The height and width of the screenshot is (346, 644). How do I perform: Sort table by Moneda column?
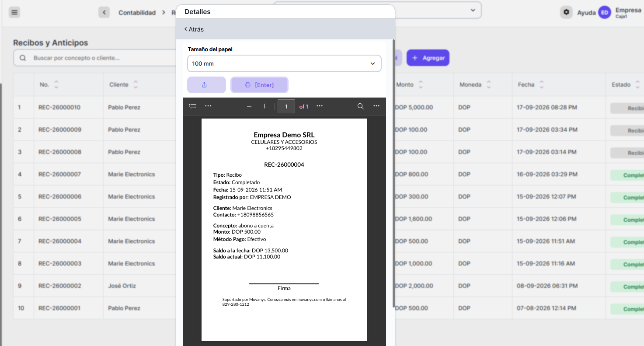pos(489,85)
